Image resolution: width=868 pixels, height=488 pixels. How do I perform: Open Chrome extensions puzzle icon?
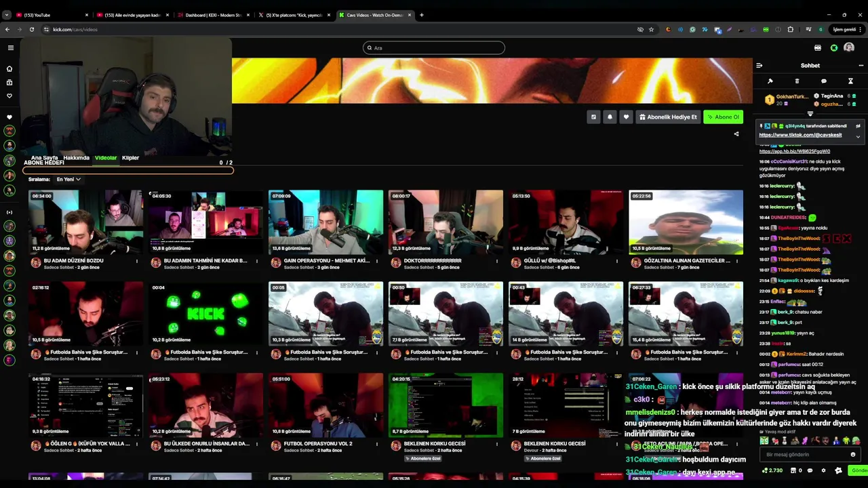point(790,29)
